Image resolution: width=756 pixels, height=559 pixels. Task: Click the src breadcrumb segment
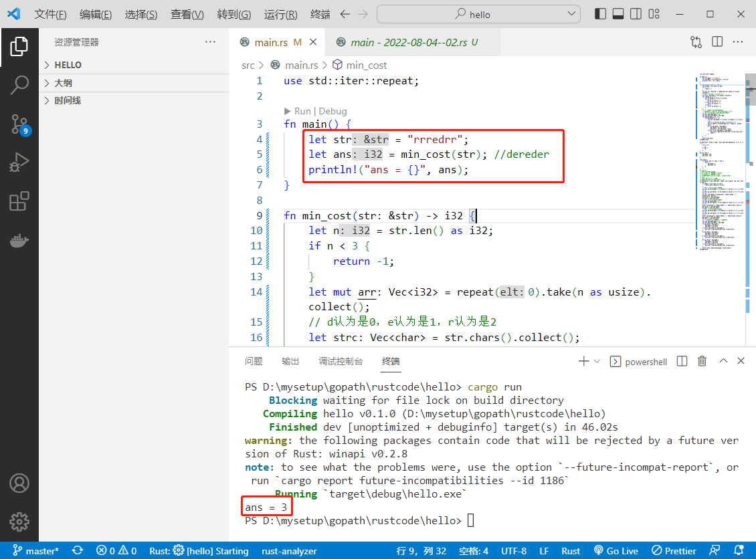tap(248, 66)
